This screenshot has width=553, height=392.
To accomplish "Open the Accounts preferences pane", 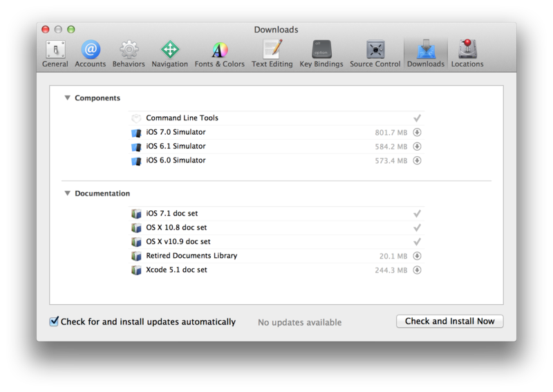I will 91,54.
